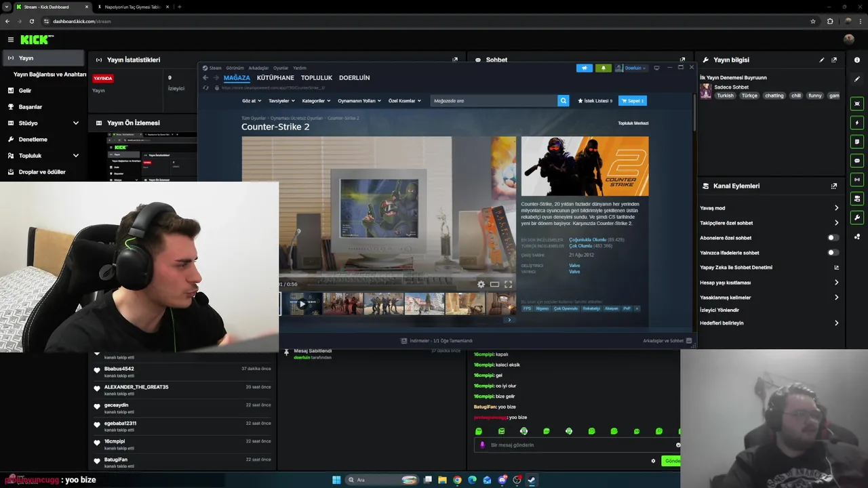Viewport: 868px width, 488px height.
Task: Open the Tavsiyeler dropdown in Steam
Action: [x=281, y=101]
